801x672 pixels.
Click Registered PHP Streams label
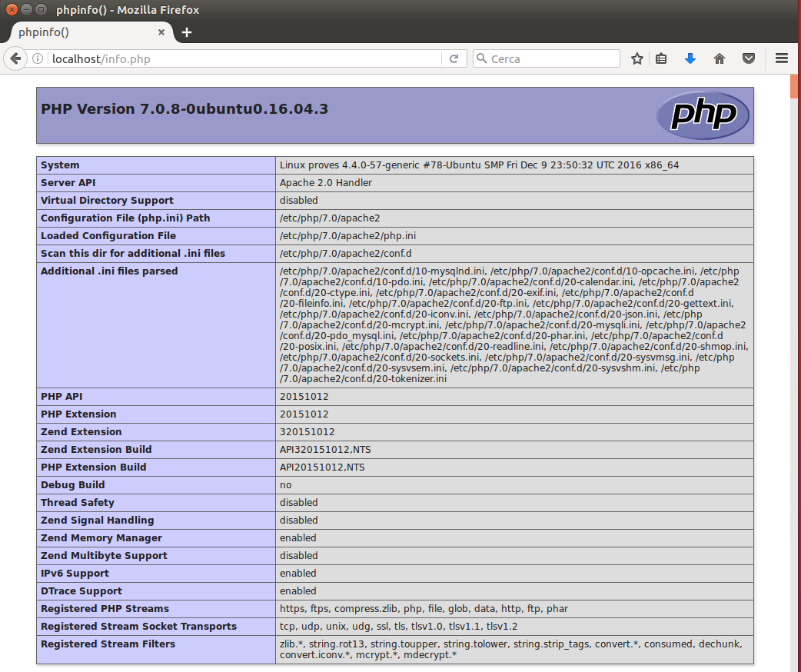click(x=105, y=609)
